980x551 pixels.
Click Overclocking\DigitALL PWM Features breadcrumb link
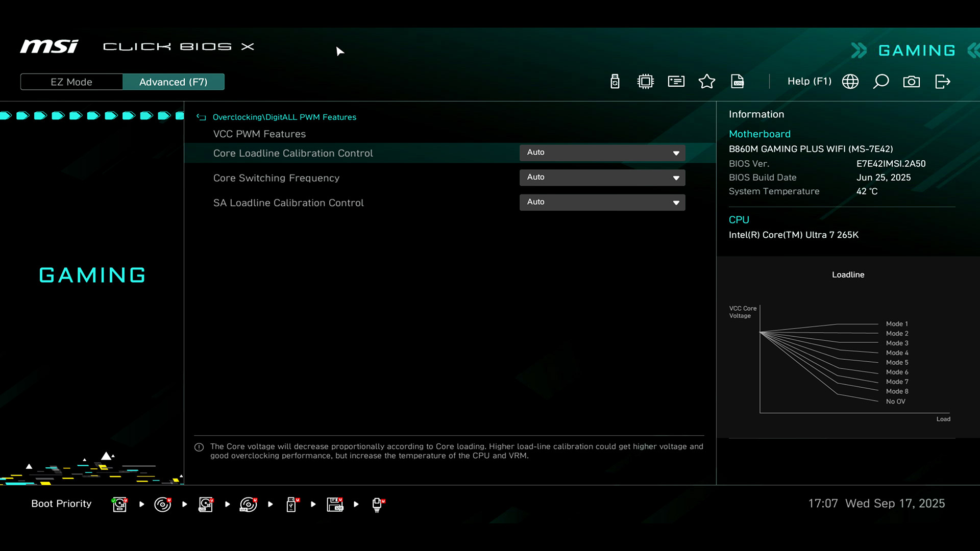(284, 117)
